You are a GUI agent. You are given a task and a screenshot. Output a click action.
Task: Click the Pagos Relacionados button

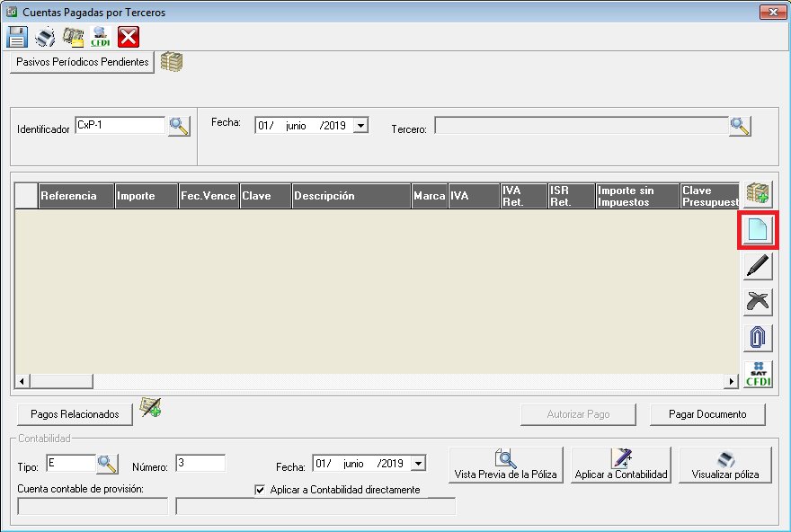75,414
